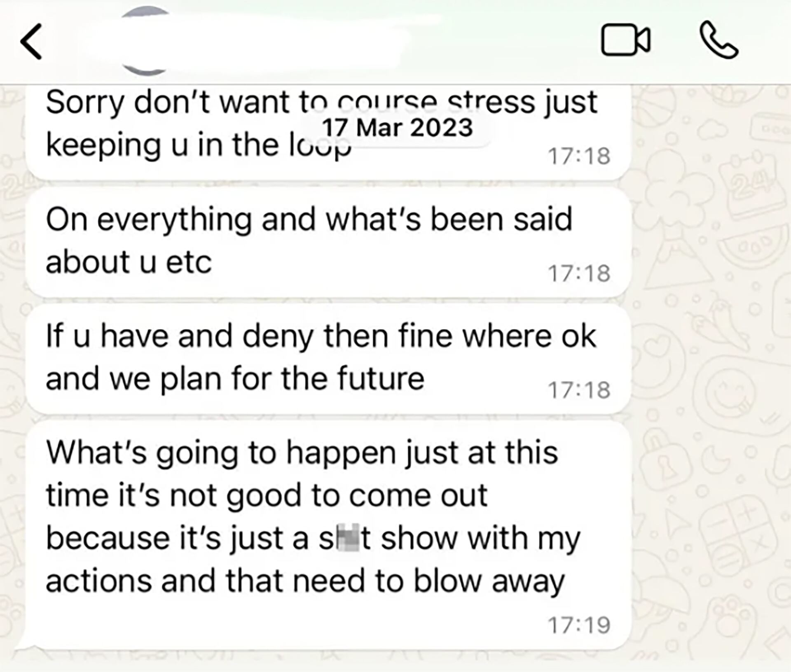
Task: Open the contact's blurred profile picture
Action: point(146,41)
